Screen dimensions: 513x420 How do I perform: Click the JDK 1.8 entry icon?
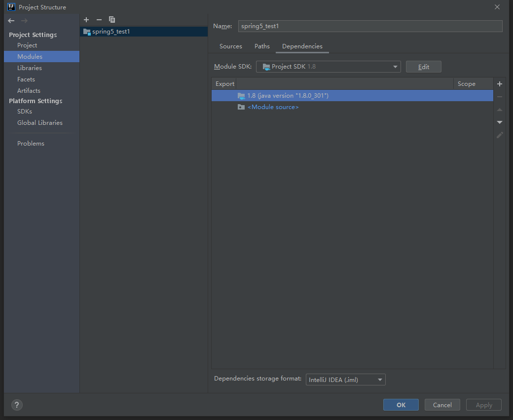pyautogui.click(x=241, y=96)
